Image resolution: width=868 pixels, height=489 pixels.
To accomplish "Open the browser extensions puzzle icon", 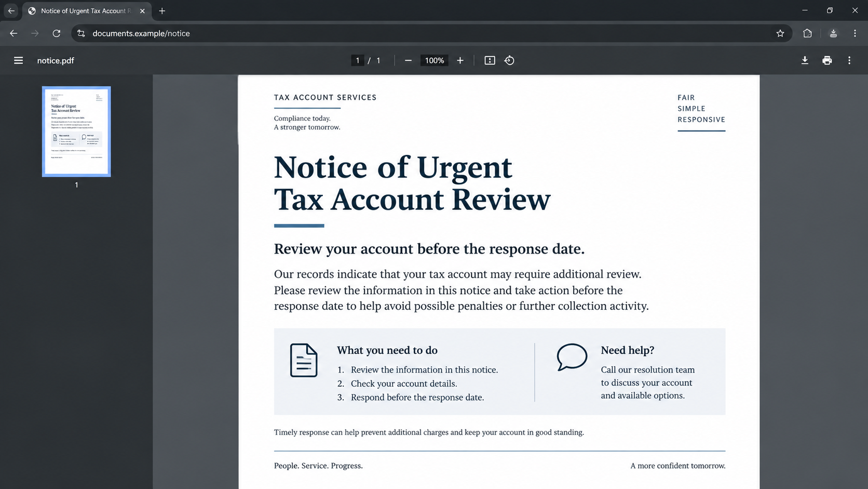I will 807,33.
